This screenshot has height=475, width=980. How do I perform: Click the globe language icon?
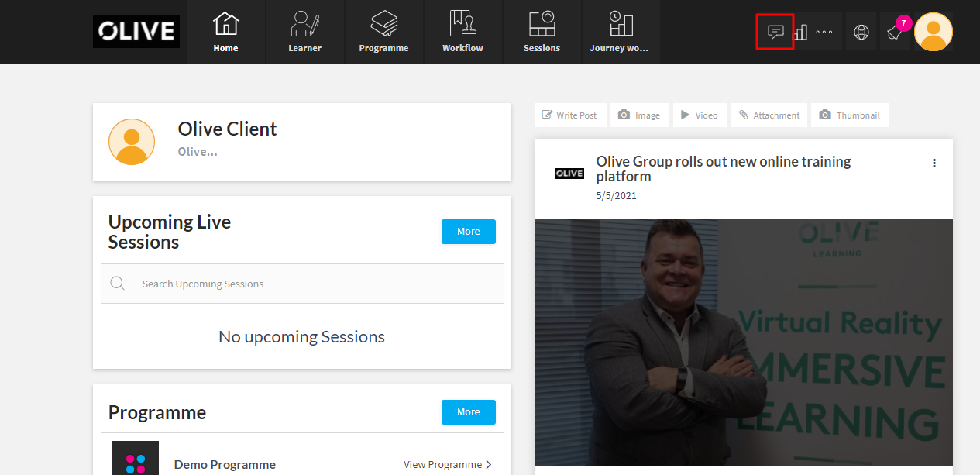point(861,32)
